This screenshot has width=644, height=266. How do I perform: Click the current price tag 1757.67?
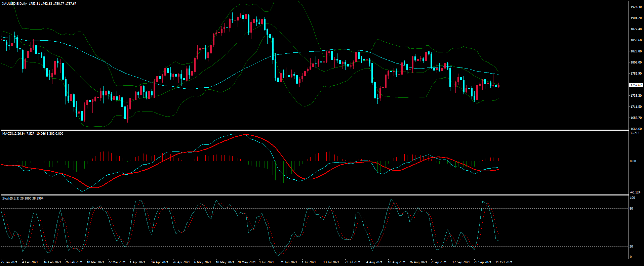pyautogui.click(x=636, y=85)
